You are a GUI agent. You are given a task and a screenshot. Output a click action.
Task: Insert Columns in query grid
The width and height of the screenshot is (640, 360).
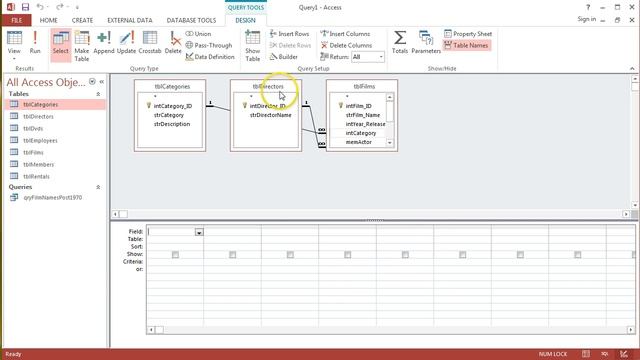point(345,34)
